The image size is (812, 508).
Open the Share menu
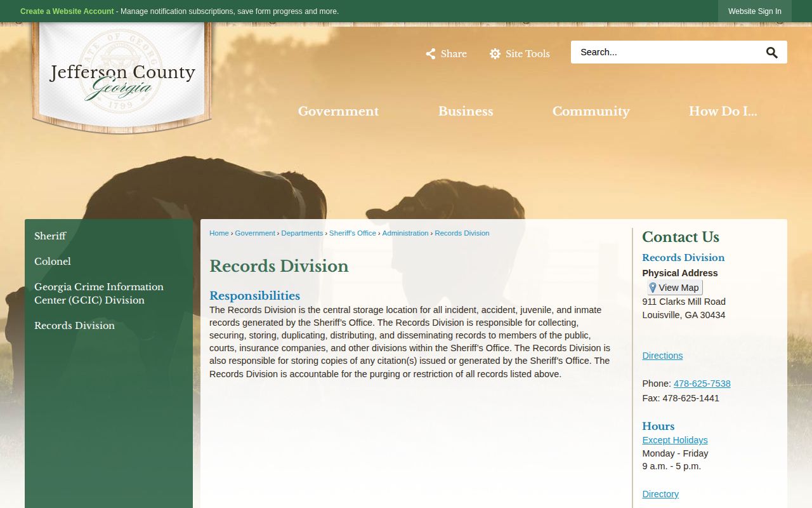pyautogui.click(x=446, y=54)
